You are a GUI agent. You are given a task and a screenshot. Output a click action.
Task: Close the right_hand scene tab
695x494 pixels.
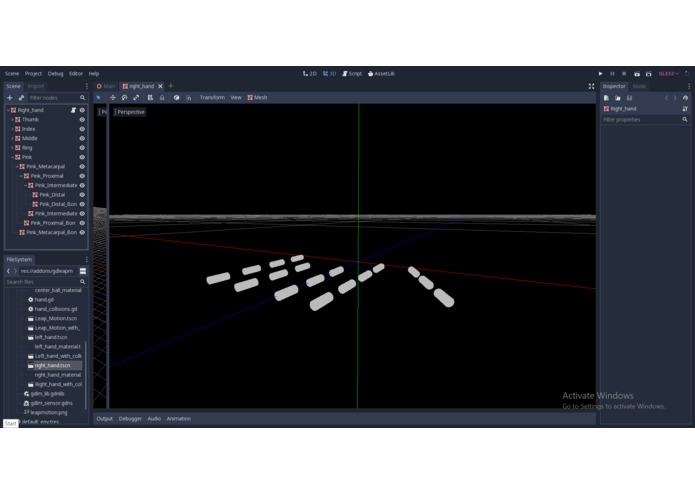[160, 86]
